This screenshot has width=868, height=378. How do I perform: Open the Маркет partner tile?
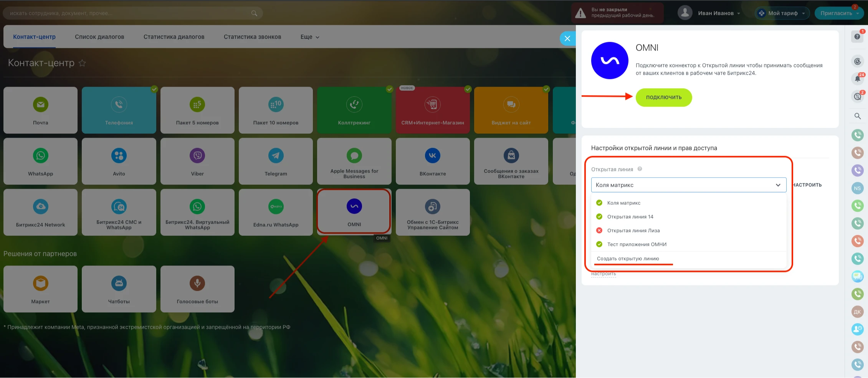40,289
